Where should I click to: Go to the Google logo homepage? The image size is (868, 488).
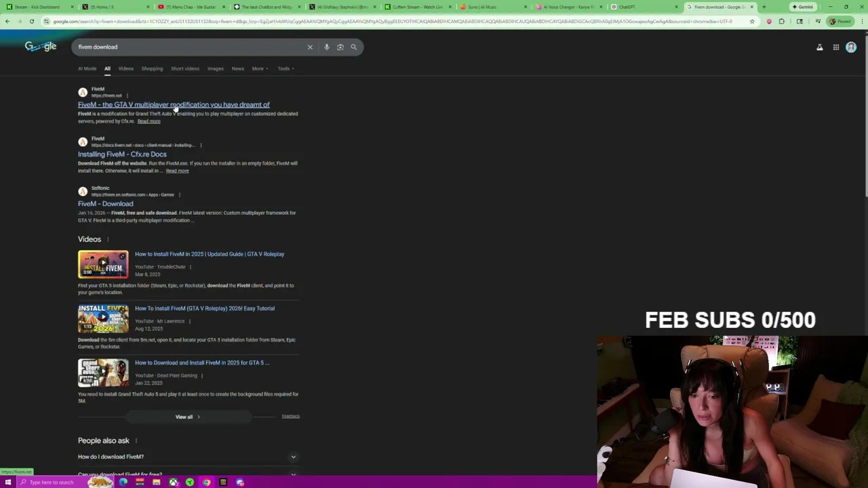pyautogui.click(x=41, y=46)
